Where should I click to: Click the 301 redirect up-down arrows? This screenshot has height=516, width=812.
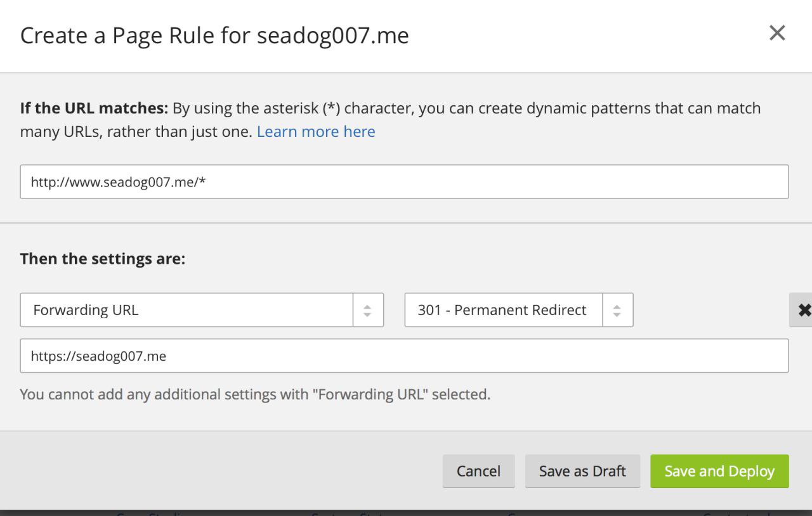coord(618,310)
